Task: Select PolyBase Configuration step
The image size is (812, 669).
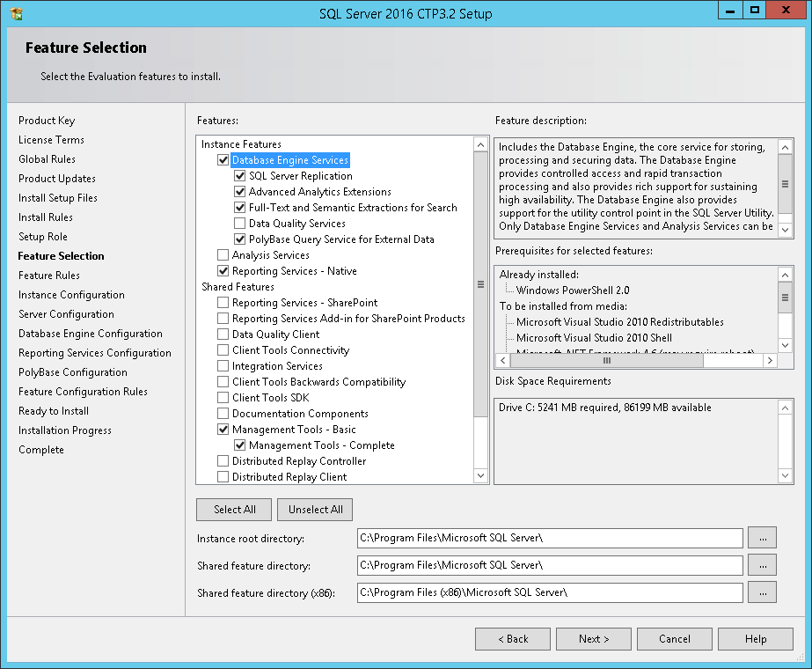Action: [x=73, y=372]
